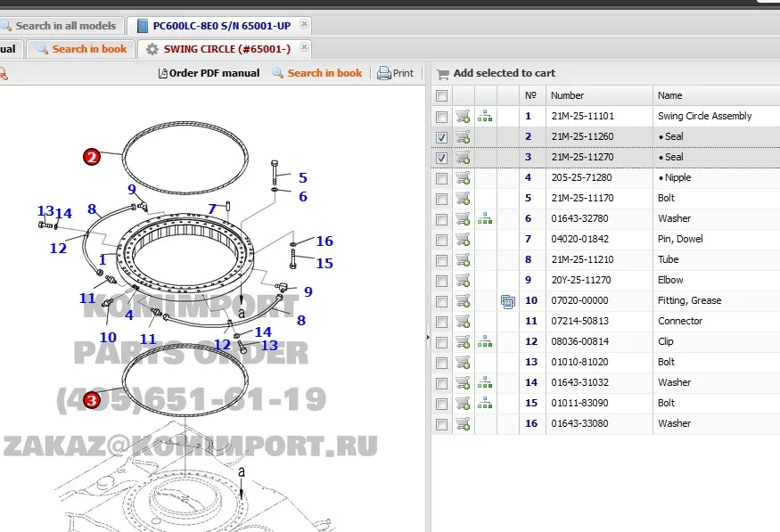This screenshot has height=532, width=780.
Task: Check the Nipple row checkbox
Action: pos(441,178)
